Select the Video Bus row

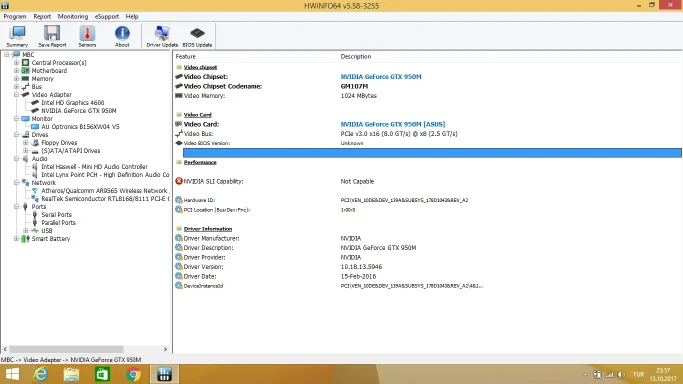(x=427, y=134)
